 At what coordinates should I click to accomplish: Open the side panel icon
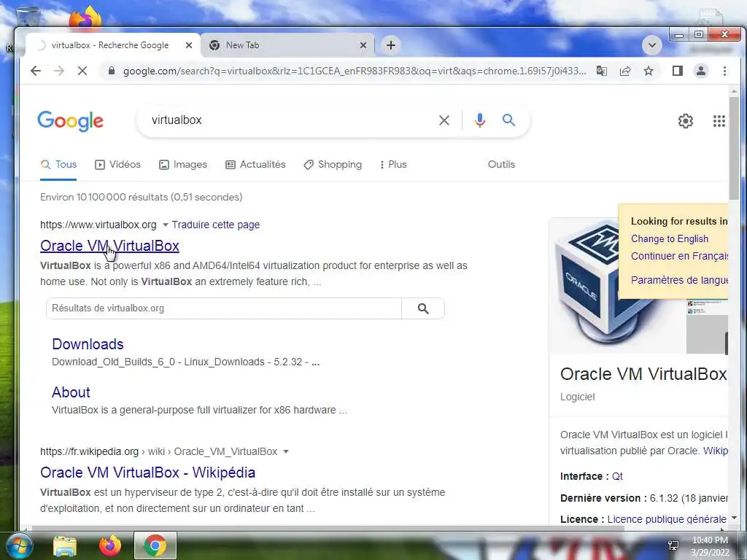click(x=678, y=71)
